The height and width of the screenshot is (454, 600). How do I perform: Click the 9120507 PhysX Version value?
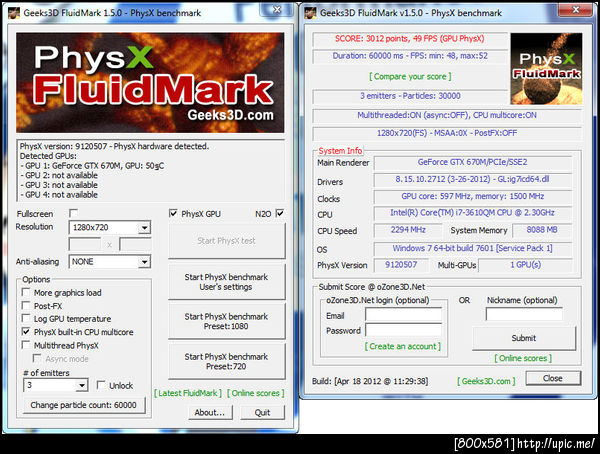tap(401, 265)
